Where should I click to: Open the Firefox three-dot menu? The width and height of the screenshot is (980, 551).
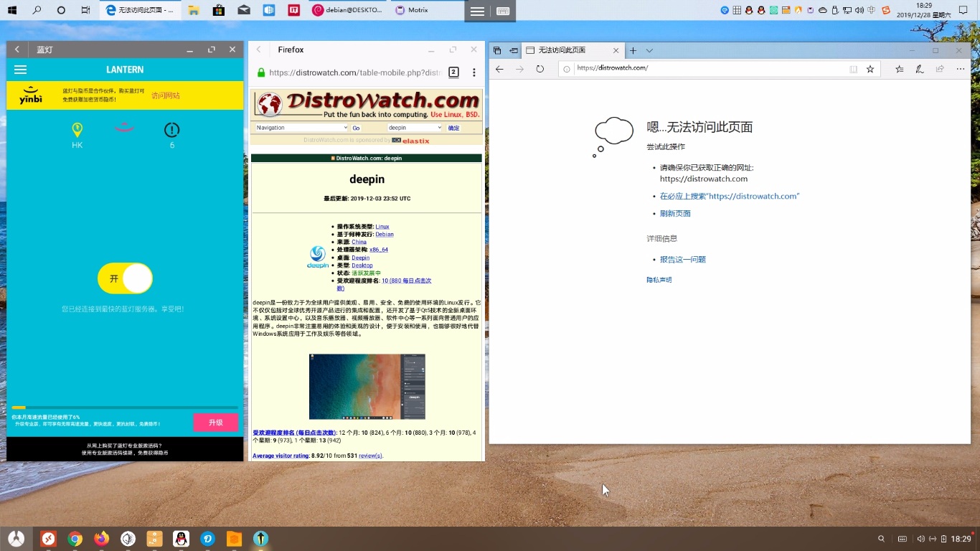pyautogui.click(x=473, y=72)
